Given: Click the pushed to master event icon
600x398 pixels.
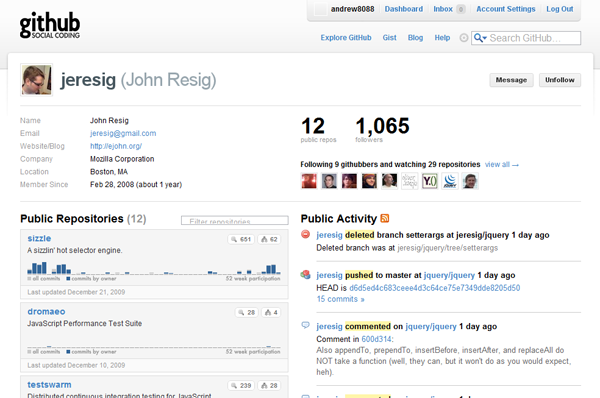Looking at the screenshot, I should click(305, 274).
